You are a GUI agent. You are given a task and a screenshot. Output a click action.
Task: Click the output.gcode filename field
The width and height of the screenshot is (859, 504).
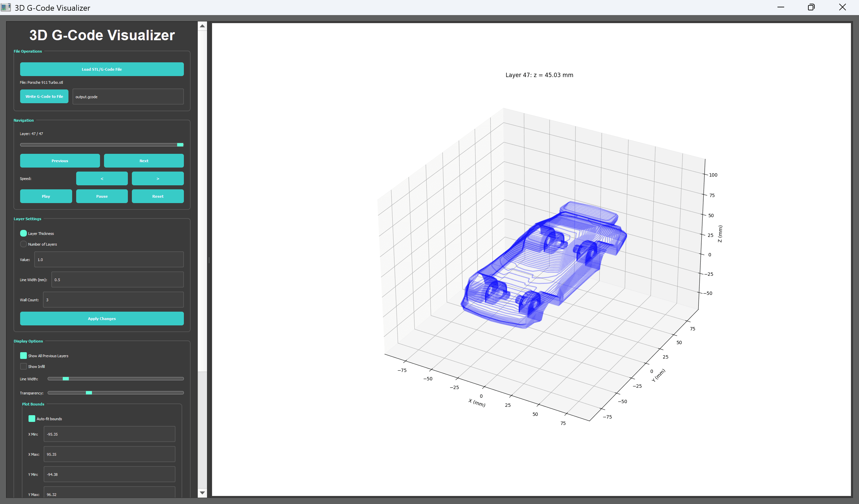click(x=128, y=97)
